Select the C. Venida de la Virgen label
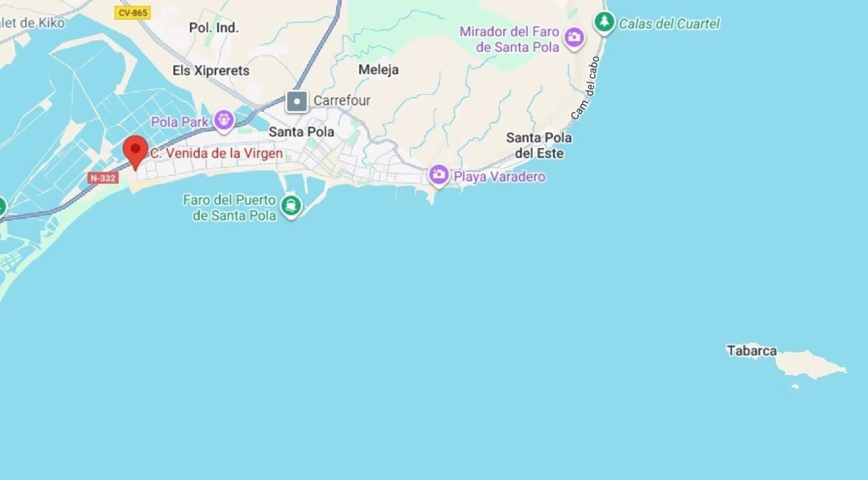This screenshot has height=480, width=868. [216, 153]
